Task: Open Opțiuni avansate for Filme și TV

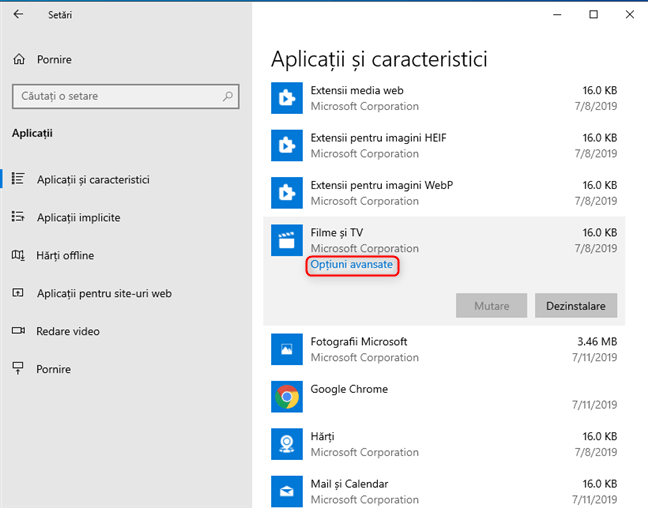Action: [x=353, y=264]
